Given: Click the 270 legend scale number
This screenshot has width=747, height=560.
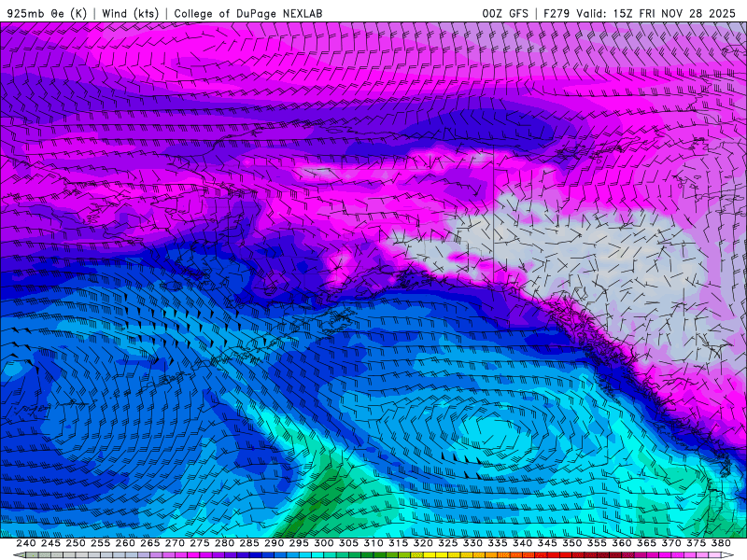Looking at the screenshot, I should (x=175, y=543).
